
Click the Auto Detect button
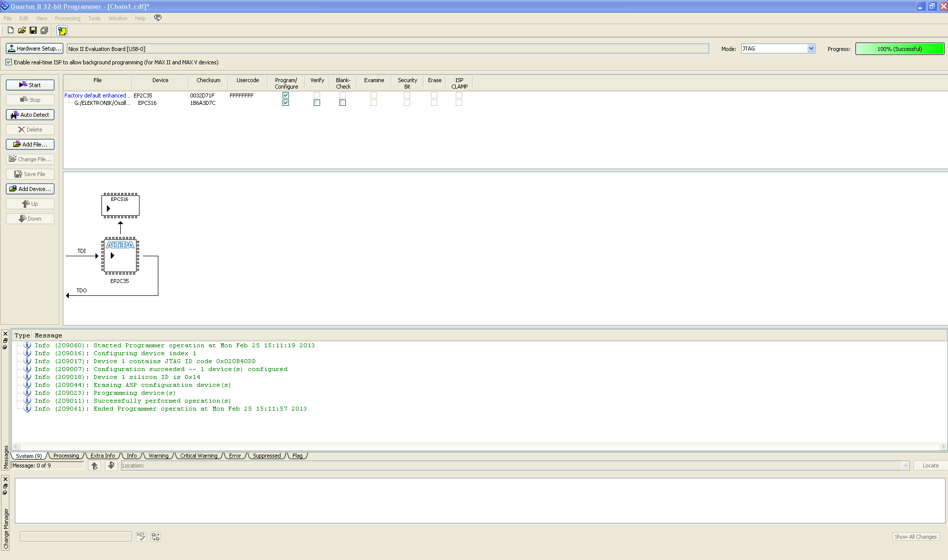point(30,115)
